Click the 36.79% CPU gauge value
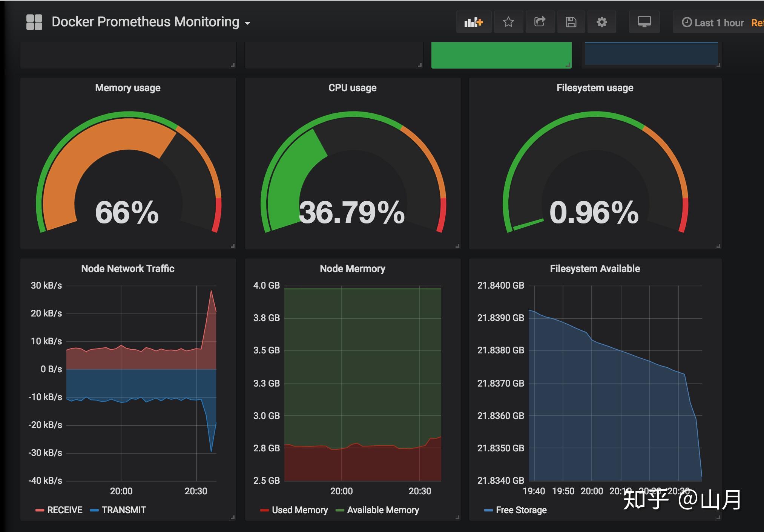 click(x=352, y=212)
